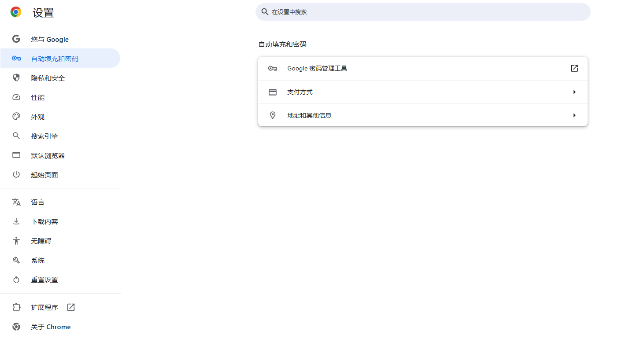This screenshot has height=357, width=644.
Task: Click the Google G icon in sidebar
Action: (x=16, y=39)
